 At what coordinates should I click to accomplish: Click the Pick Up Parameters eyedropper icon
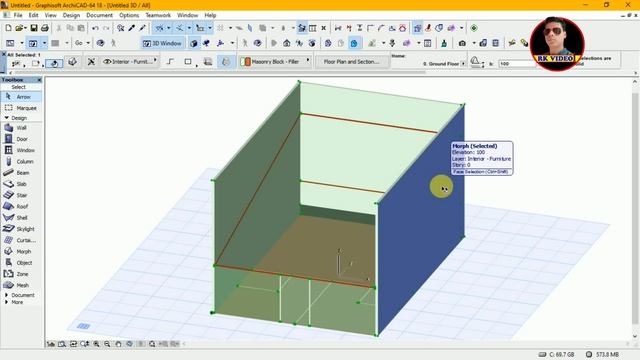(x=131, y=28)
